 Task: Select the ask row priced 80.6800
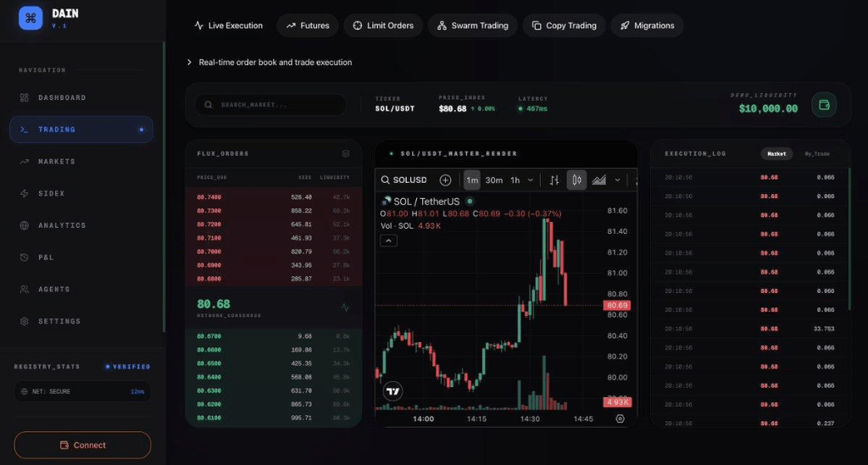[274, 279]
